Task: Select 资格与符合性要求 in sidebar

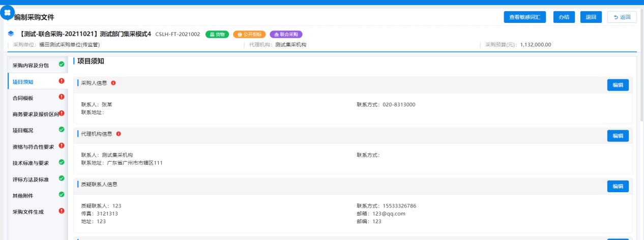Action: coord(33,146)
